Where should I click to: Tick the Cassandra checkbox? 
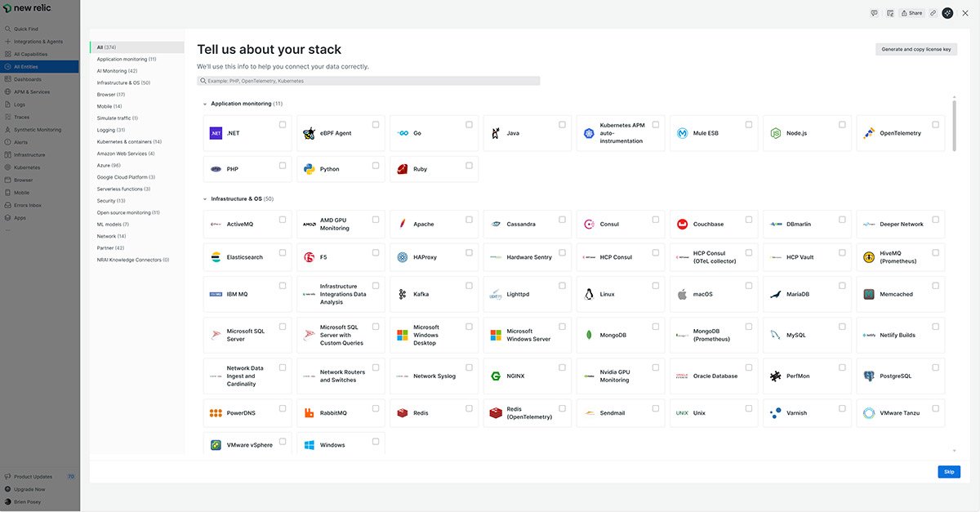click(x=562, y=219)
